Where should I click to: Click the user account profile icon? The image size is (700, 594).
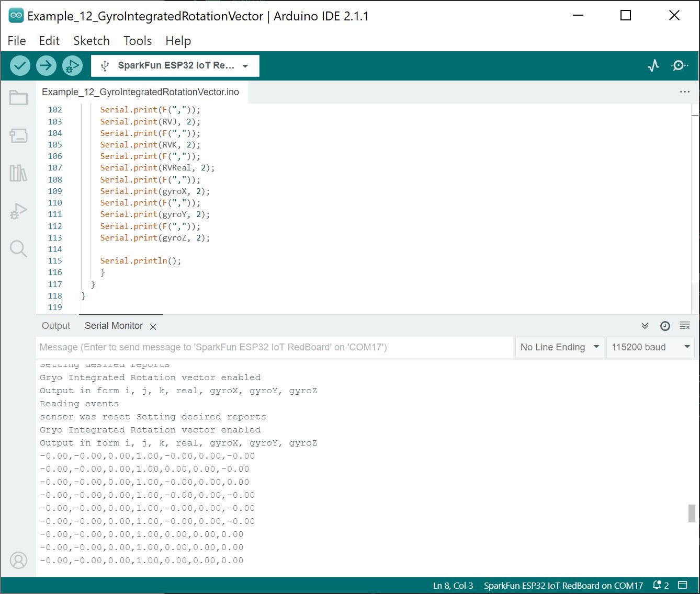[x=18, y=560]
